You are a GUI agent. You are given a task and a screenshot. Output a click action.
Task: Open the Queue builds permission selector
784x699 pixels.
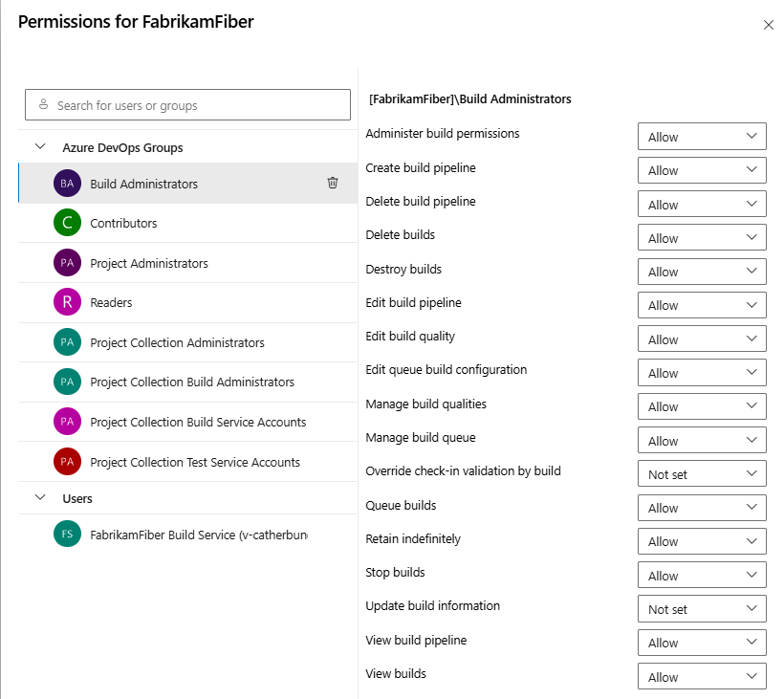702,507
